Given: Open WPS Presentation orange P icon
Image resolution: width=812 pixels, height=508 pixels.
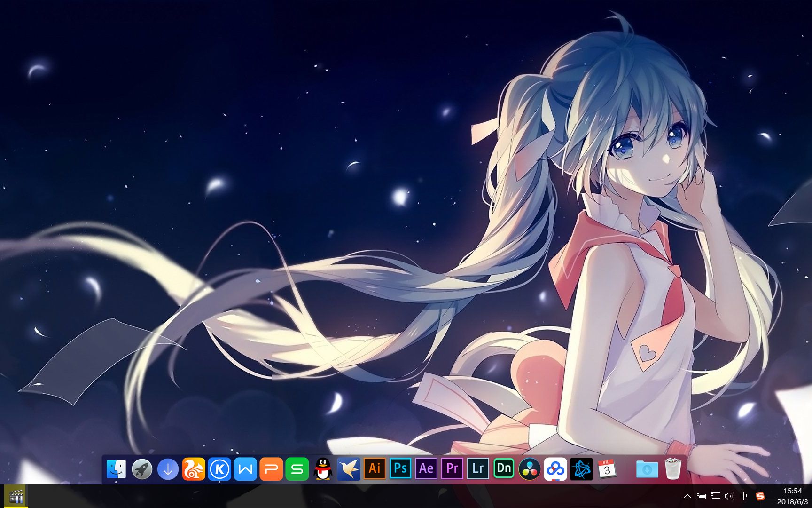Looking at the screenshot, I should pos(271,469).
